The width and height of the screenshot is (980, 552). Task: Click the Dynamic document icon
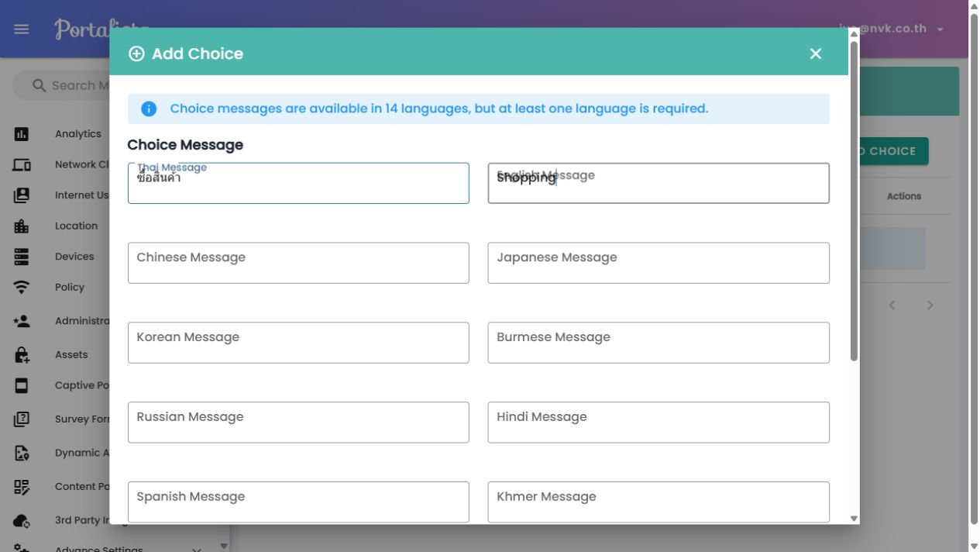coord(22,453)
